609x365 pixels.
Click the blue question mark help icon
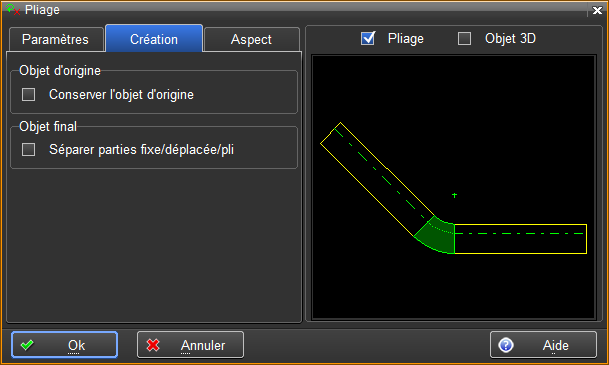[x=506, y=345]
